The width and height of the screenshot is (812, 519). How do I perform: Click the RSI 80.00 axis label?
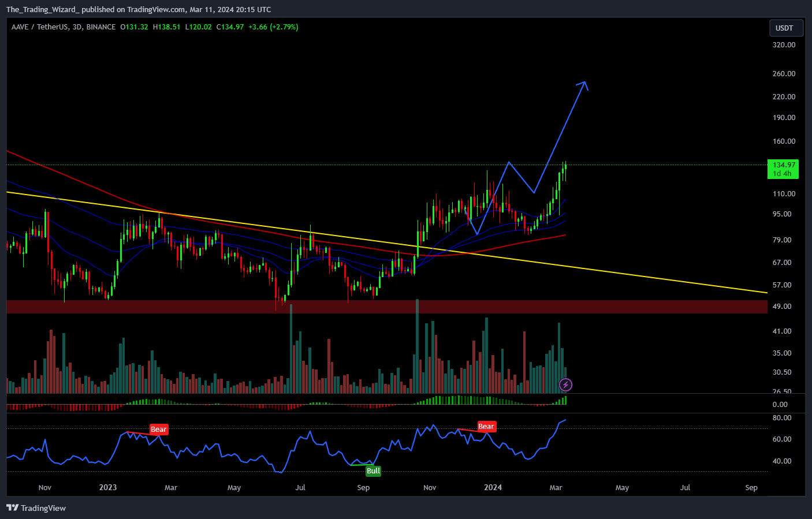coord(782,418)
